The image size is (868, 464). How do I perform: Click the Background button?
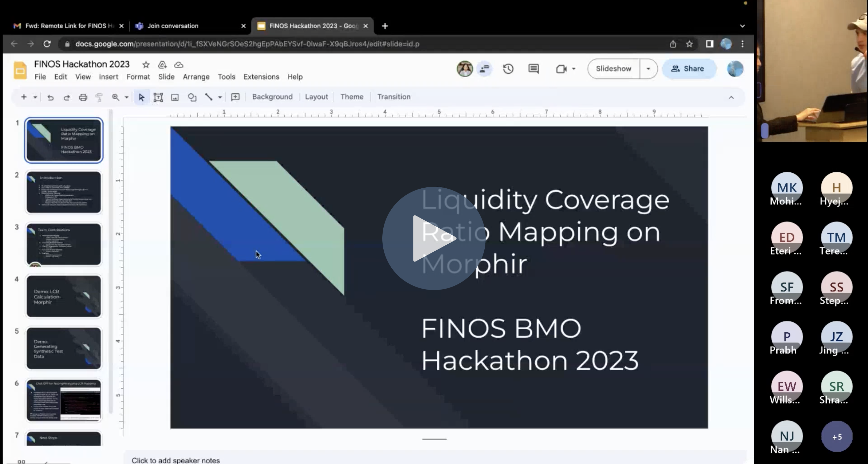[x=272, y=97]
